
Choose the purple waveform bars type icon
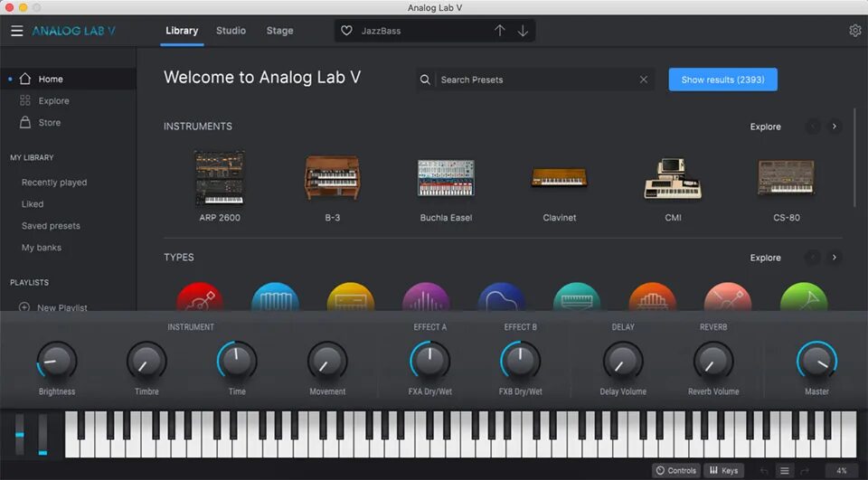[426, 297]
